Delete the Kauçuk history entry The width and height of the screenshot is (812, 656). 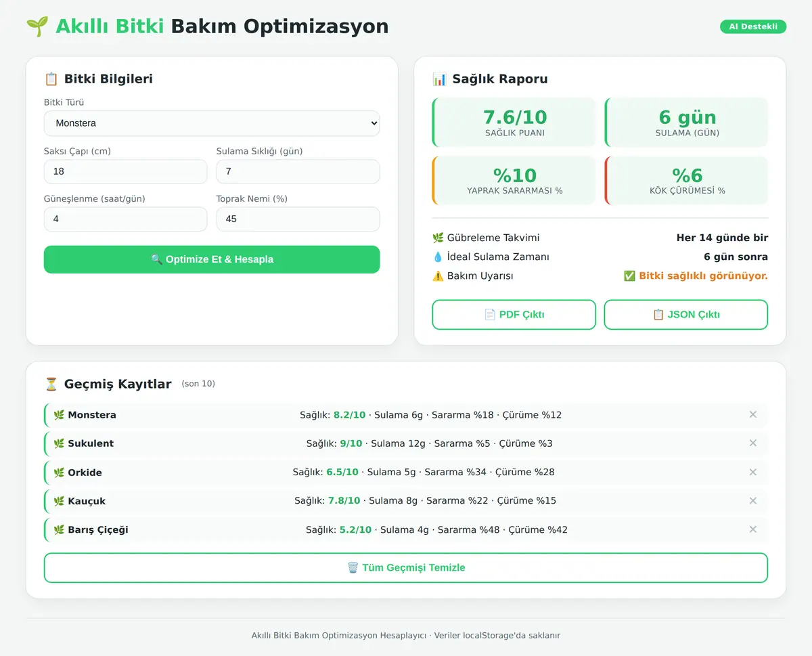[x=752, y=500]
